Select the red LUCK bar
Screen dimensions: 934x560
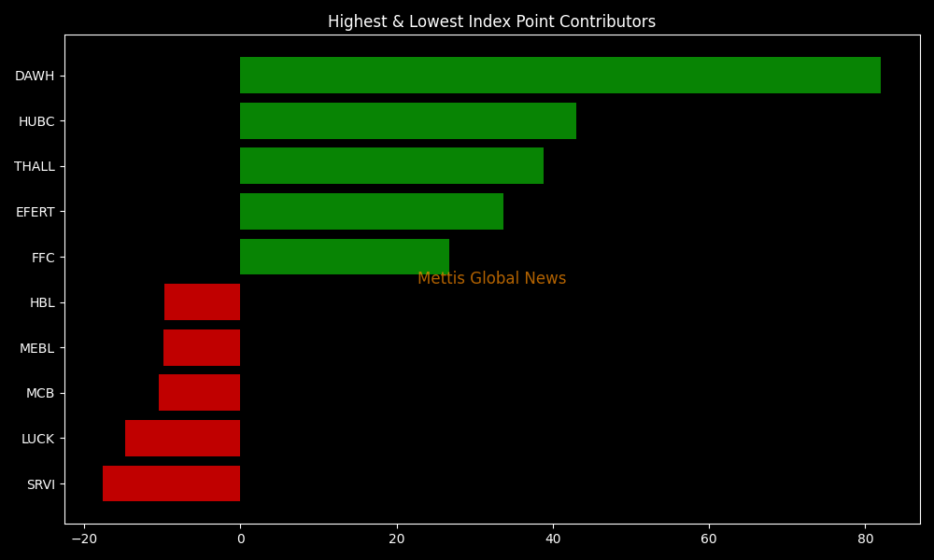click(182, 438)
